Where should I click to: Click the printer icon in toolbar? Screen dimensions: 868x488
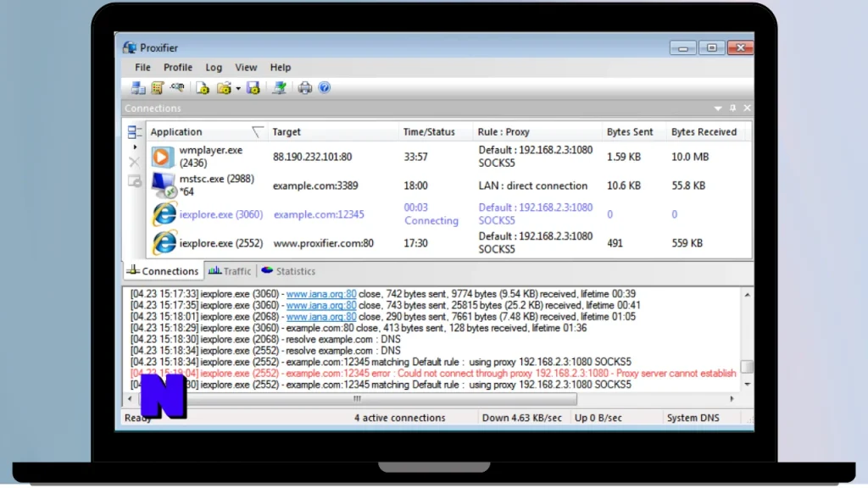coord(304,88)
